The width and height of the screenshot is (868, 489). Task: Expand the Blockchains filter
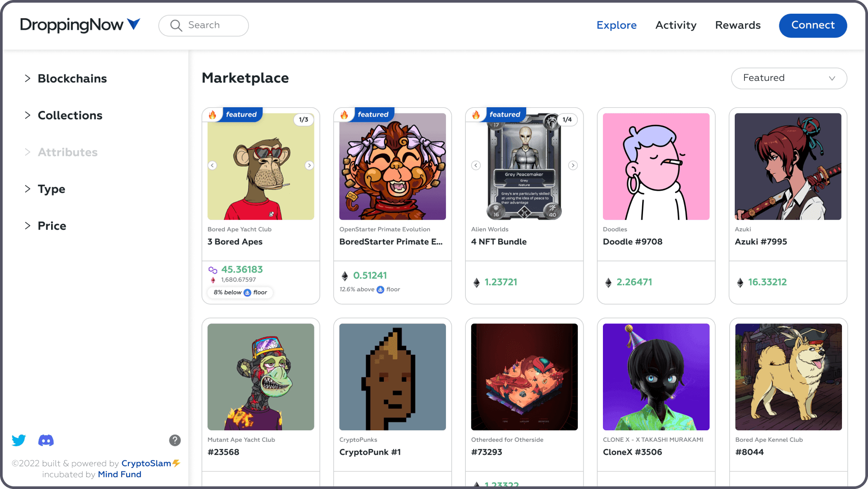click(x=66, y=79)
